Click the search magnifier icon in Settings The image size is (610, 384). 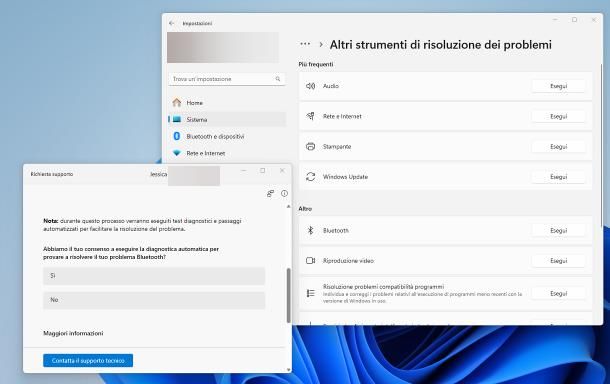(x=278, y=79)
